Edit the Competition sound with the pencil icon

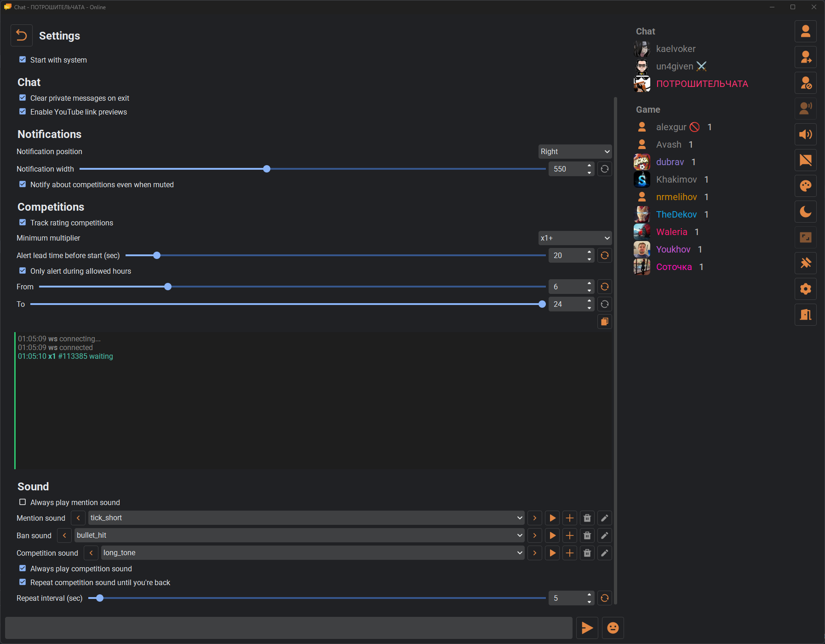605,553
